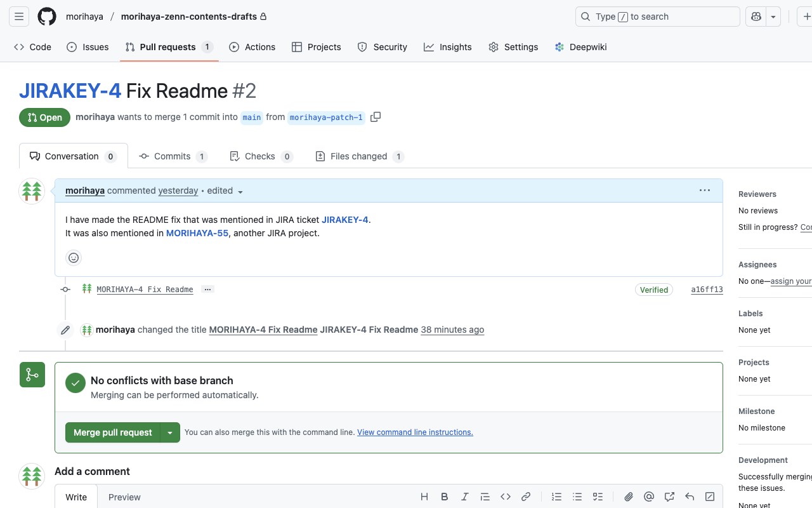Open slash commands icon in toolbar
The width and height of the screenshot is (812, 508).
pos(710,497)
